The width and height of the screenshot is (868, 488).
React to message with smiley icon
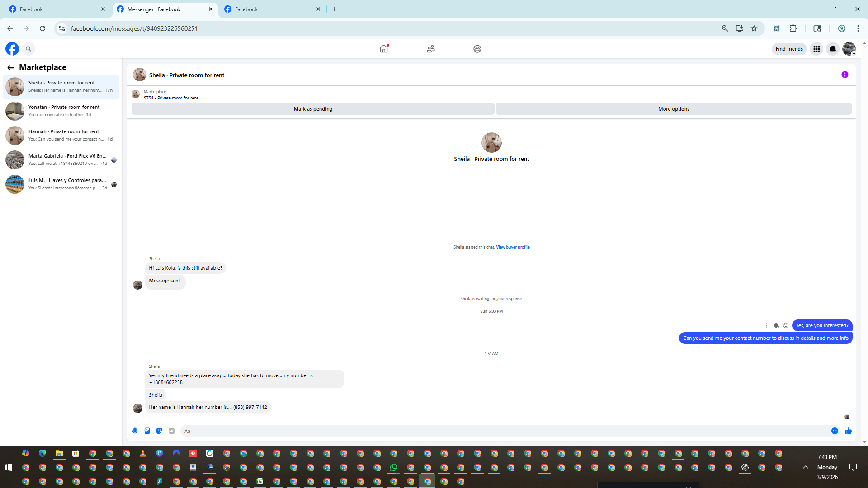point(786,325)
